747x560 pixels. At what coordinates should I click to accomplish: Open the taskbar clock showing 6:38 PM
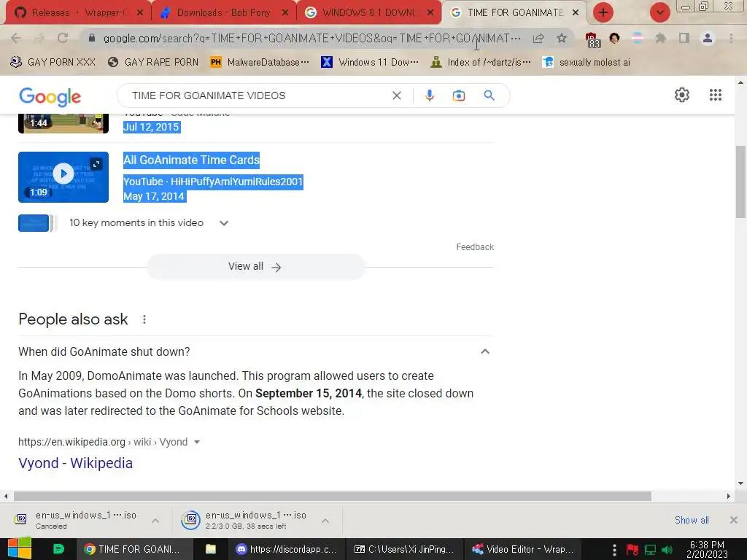[x=707, y=549]
